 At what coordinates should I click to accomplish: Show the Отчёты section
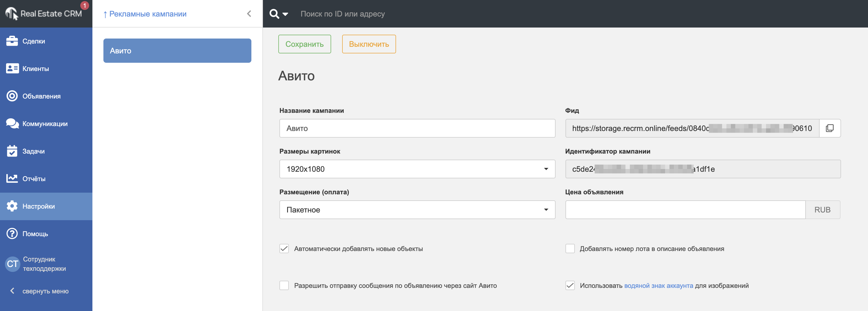pyautogui.click(x=46, y=179)
